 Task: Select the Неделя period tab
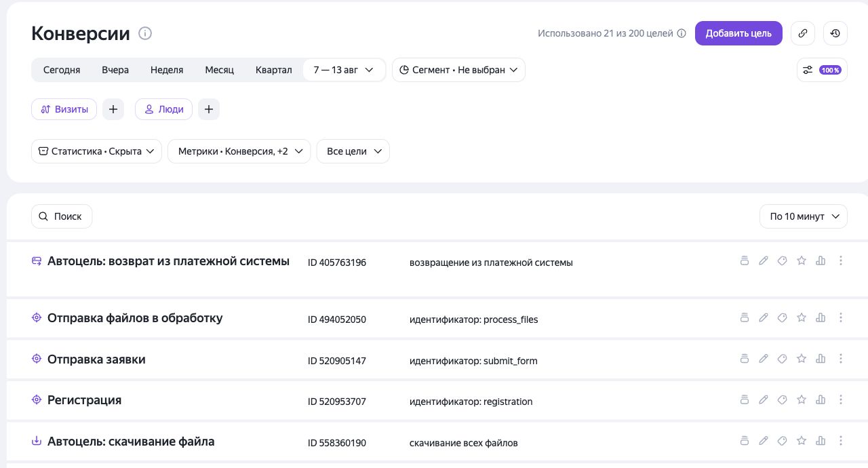(x=167, y=70)
